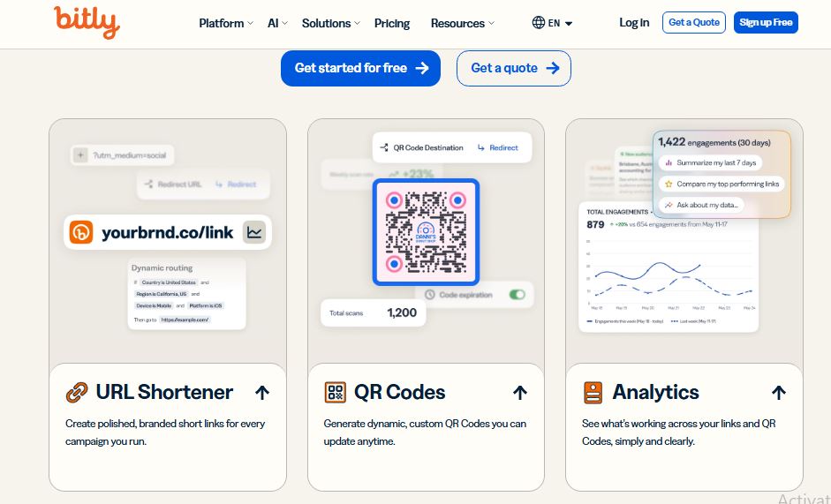Click the arrow on URL Shortener card
The width and height of the screenshot is (831, 504).
pyautogui.click(x=262, y=393)
